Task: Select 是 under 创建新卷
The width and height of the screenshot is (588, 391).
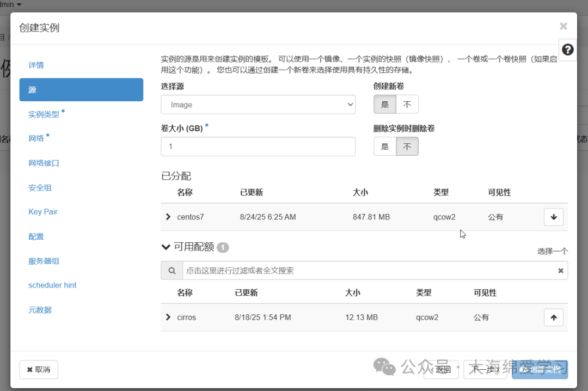Action: 385,104
